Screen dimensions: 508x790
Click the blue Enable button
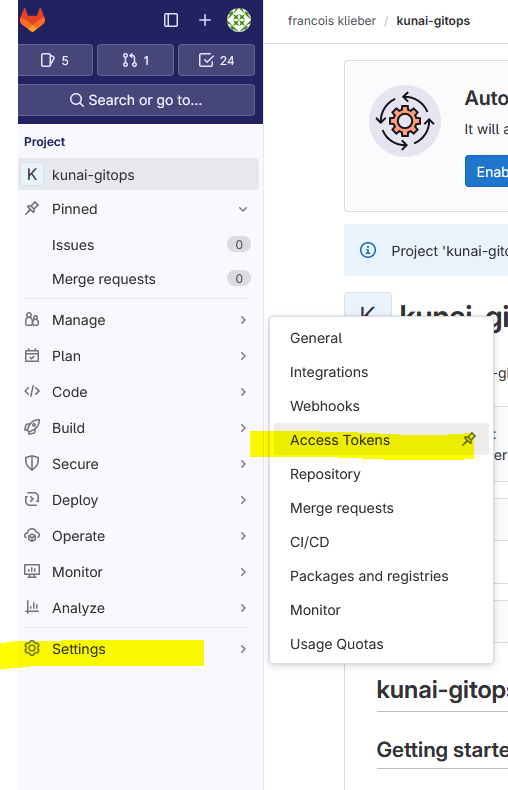[x=487, y=171]
